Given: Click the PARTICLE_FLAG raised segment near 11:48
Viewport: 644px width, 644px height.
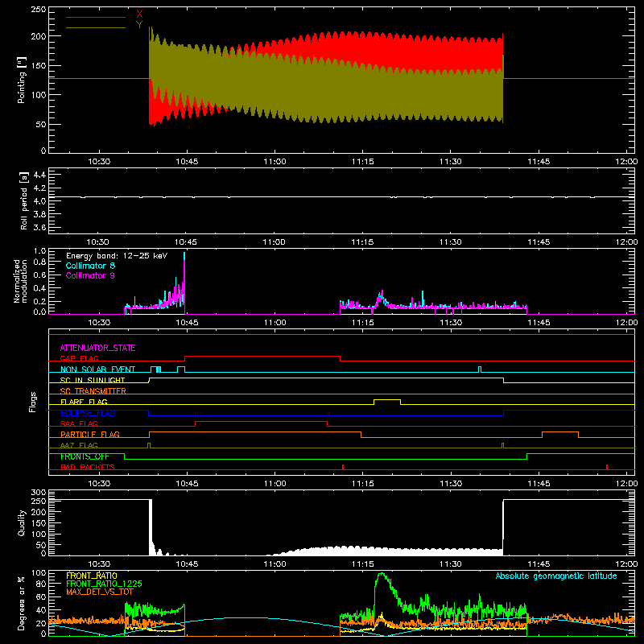Looking at the screenshot, I should point(560,432).
